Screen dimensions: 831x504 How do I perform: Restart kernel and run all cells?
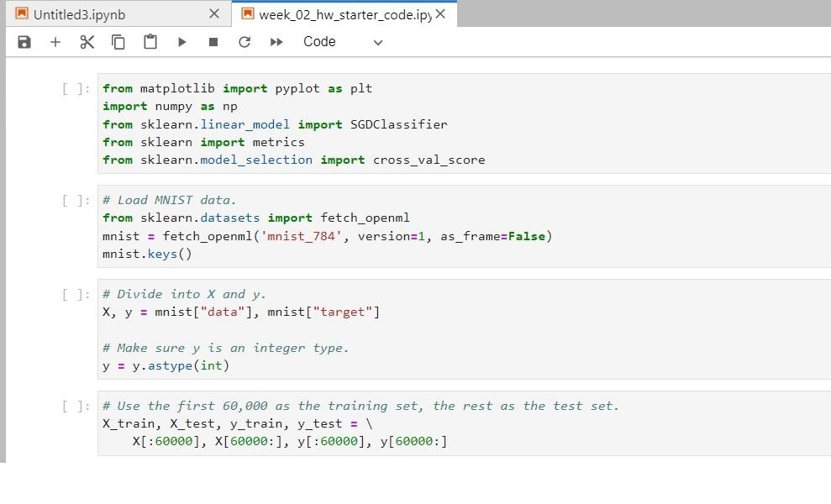[276, 41]
